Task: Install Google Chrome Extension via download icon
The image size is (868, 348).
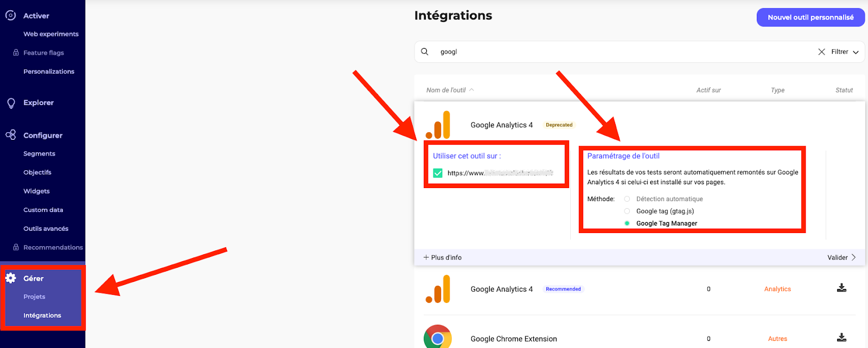Action: pyautogui.click(x=841, y=337)
